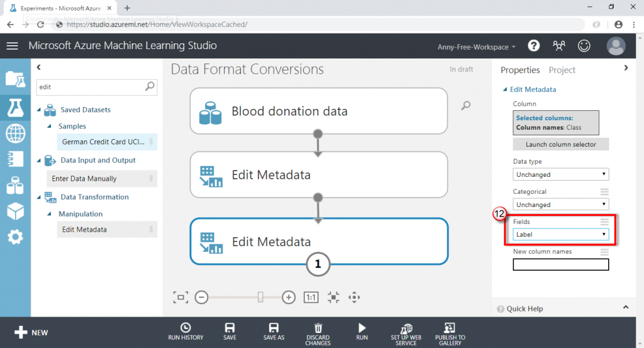The height and width of the screenshot is (348, 644).
Task: Collapse Edit Metadata properties section
Action: point(505,89)
